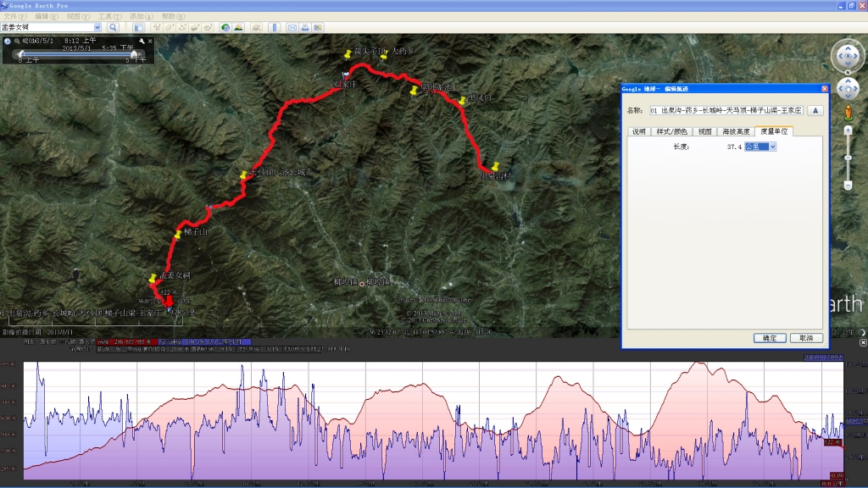
Task: Click the 取消 (Cancel) button
Action: pyautogui.click(x=806, y=337)
